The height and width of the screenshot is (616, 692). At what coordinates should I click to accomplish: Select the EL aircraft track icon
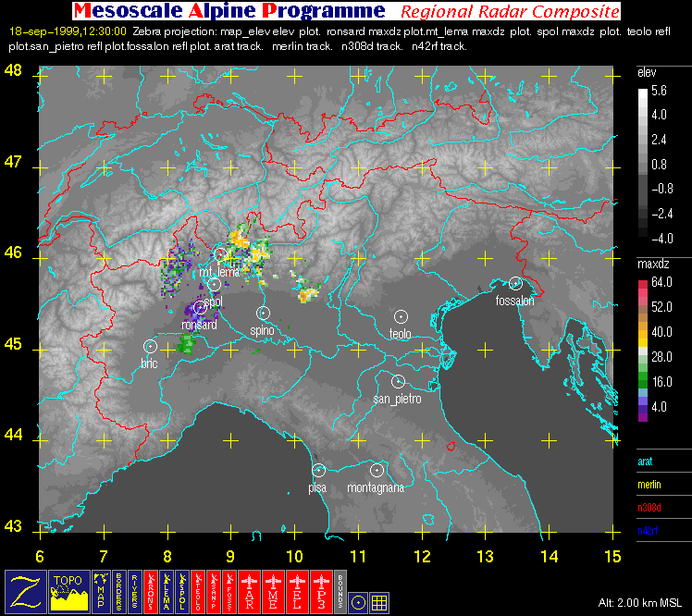point(297,590)
